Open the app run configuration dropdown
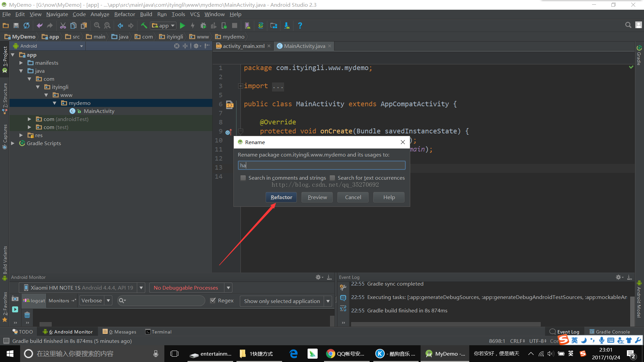Screen dimensions: 644x362 point(163,25)
